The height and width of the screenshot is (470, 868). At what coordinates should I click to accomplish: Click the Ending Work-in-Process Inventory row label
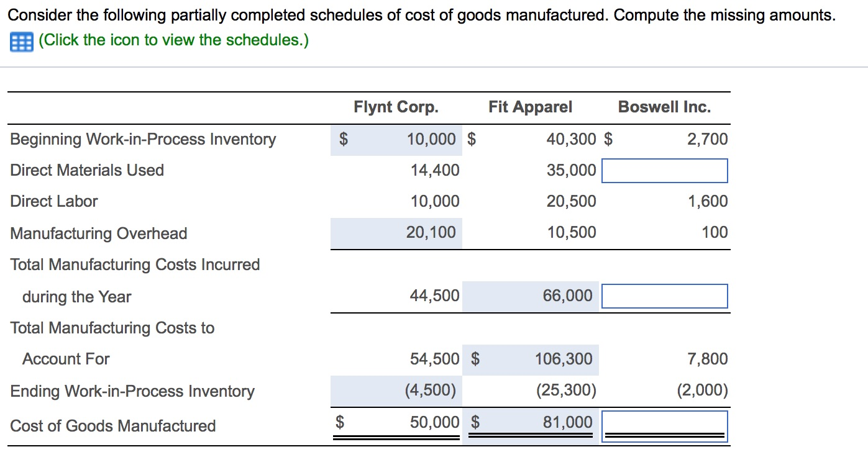click(132, 391)
